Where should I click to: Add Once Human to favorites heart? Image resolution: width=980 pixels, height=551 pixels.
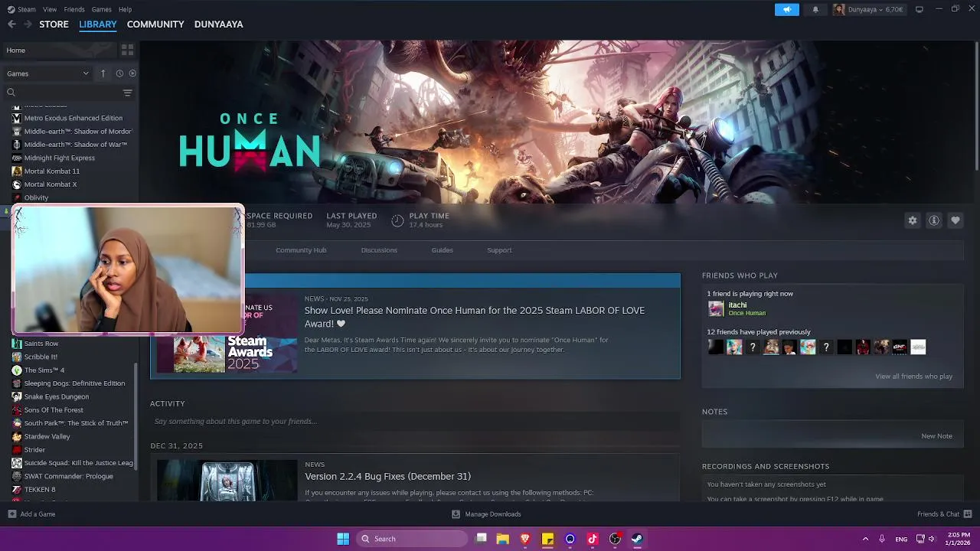pos(955,220)
